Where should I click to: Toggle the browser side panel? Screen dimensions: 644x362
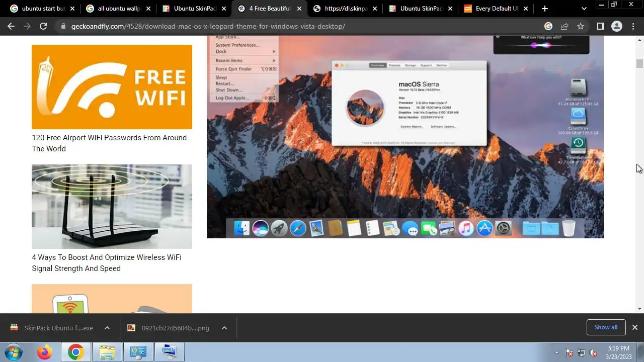tap(600, 26)
